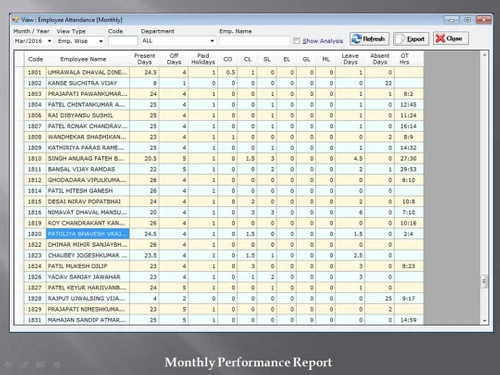Click the Code input field
Screen dimensions: 500x375
tap(123, 41)
